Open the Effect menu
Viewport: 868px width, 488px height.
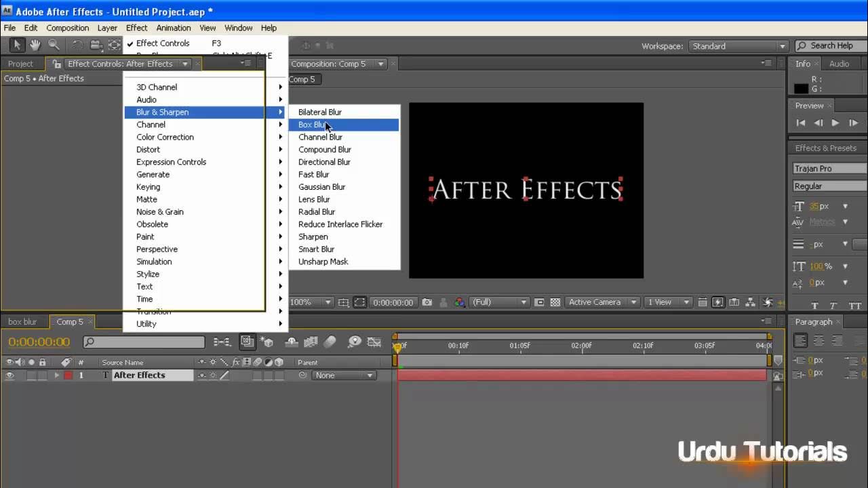[136, 28]
